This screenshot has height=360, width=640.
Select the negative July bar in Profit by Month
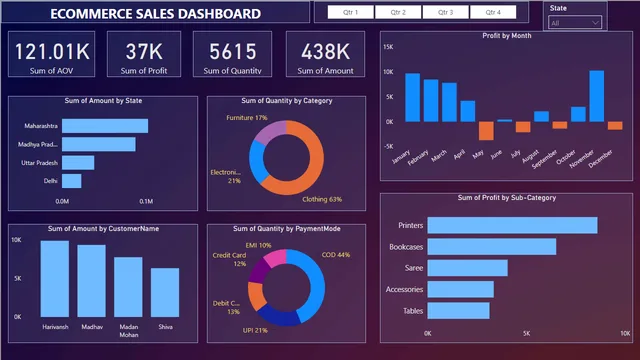click(x=523, y=127)
